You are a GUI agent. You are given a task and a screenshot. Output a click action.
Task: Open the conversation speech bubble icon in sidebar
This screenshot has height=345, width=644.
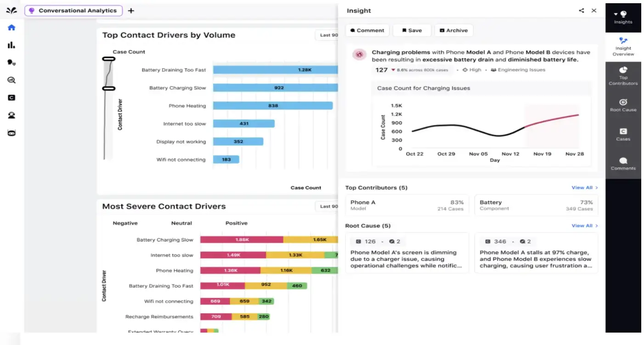[11, 62]
